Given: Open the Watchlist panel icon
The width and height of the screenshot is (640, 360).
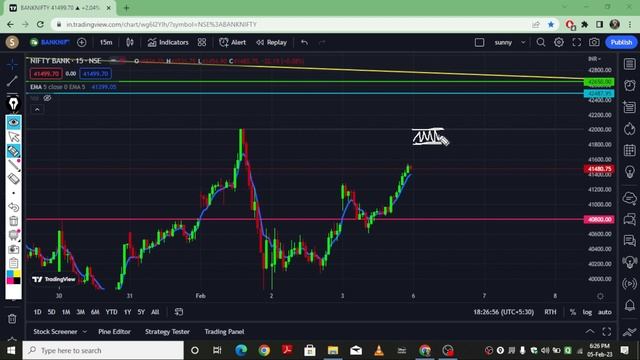Looking at the screenshot, I should click(629, 64).
